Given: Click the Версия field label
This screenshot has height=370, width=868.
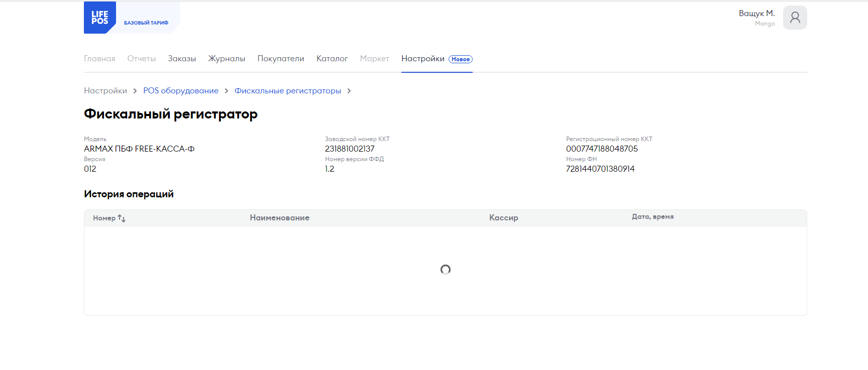Looking at the screenshot, I should (94, 159).
